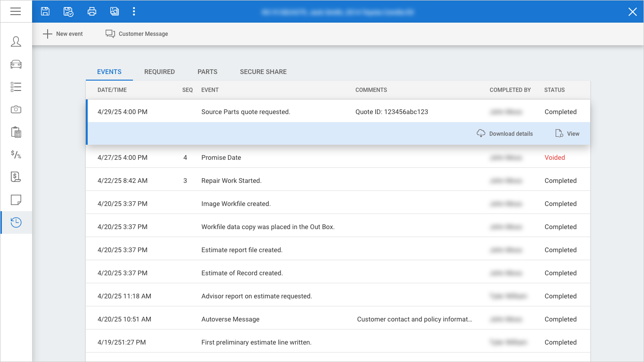
Task: Sort by the DATE/TIME column header
Action: (112, 90)
